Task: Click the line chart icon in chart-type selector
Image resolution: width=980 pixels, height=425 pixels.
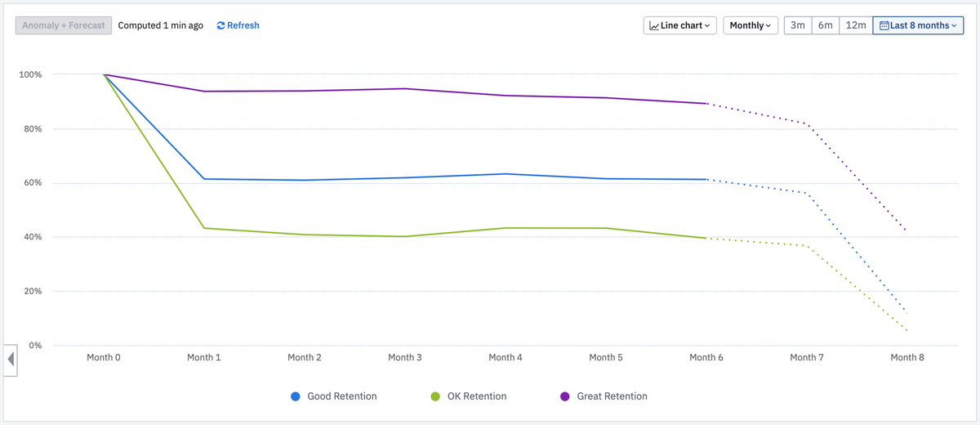Action: point(653,25)
